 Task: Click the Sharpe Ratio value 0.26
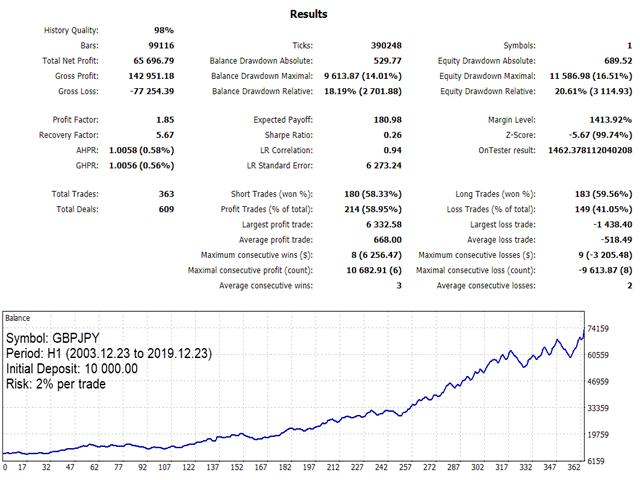coord(392,135)
